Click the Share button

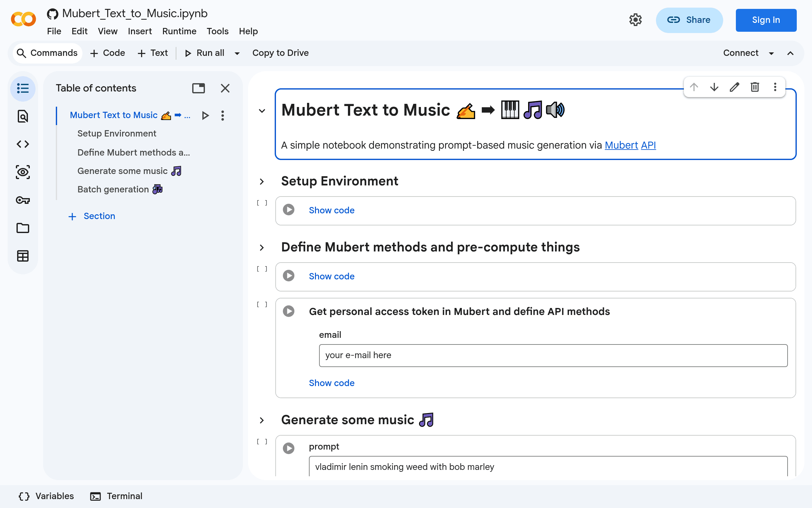coord(689,20)
